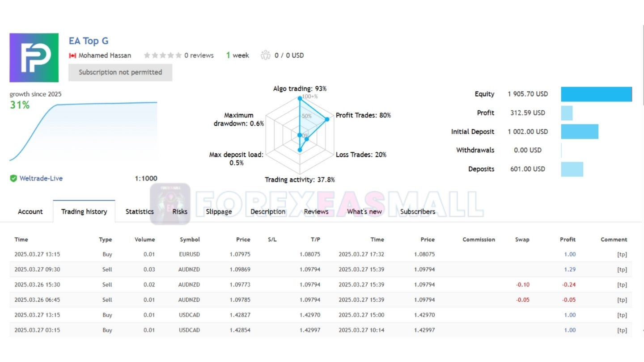Click the Equity bar
This screenshot has height=362, width=644.
[x=597, y=94]
